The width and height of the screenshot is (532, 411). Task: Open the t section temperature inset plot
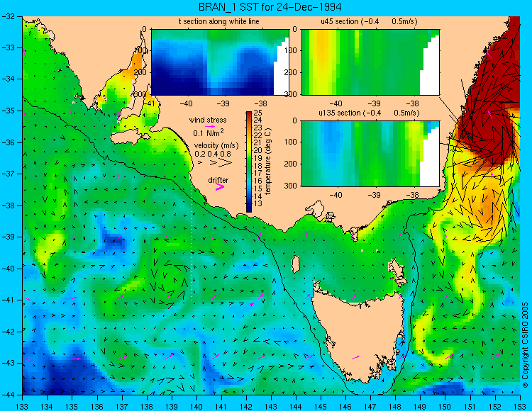[220, 62]
